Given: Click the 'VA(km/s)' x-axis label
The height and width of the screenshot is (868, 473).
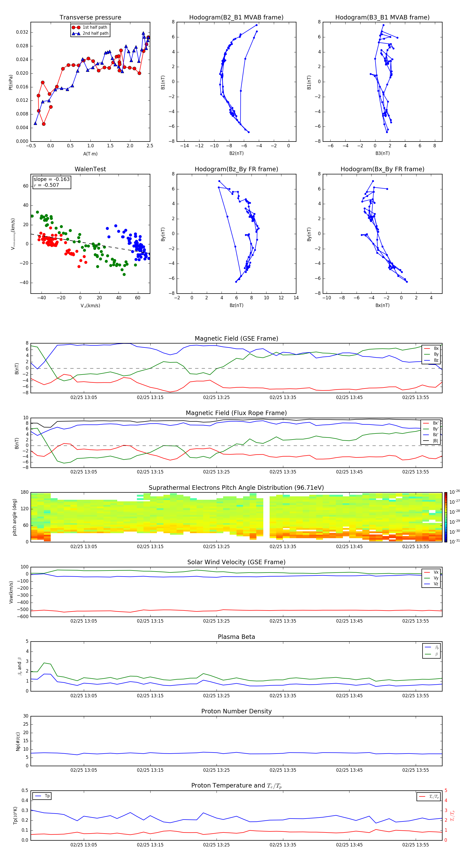Looking at the screenshot, I should [90, 306].
